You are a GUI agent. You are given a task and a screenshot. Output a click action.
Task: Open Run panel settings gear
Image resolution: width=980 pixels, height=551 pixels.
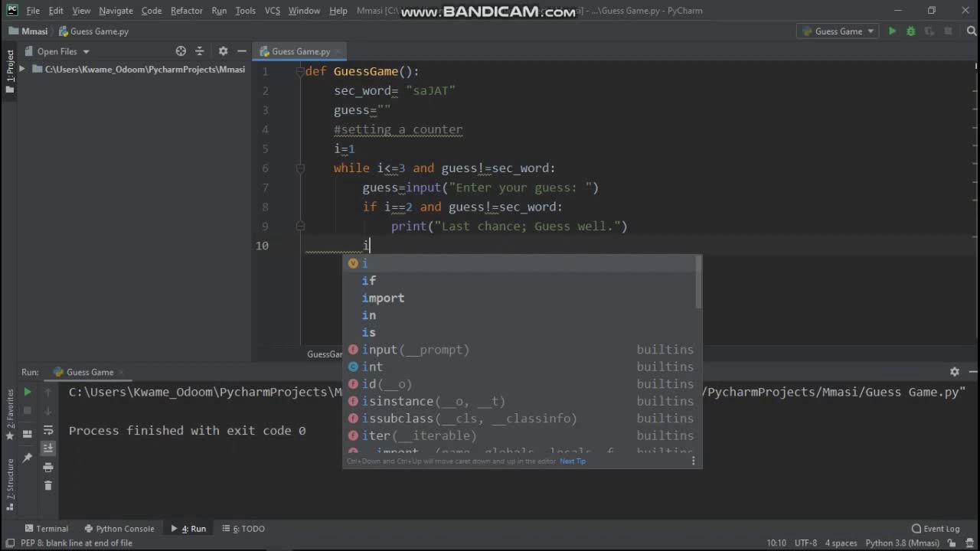[955, 372]
